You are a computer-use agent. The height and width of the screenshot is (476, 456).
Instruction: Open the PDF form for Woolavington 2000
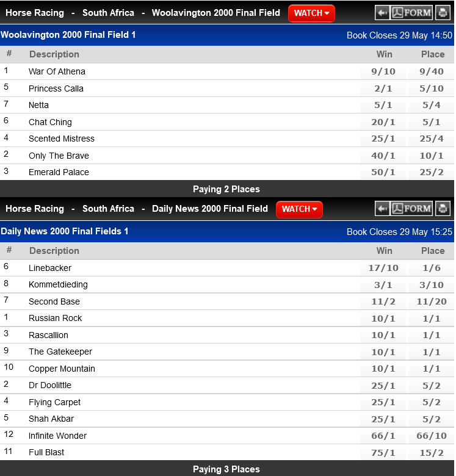412,13
